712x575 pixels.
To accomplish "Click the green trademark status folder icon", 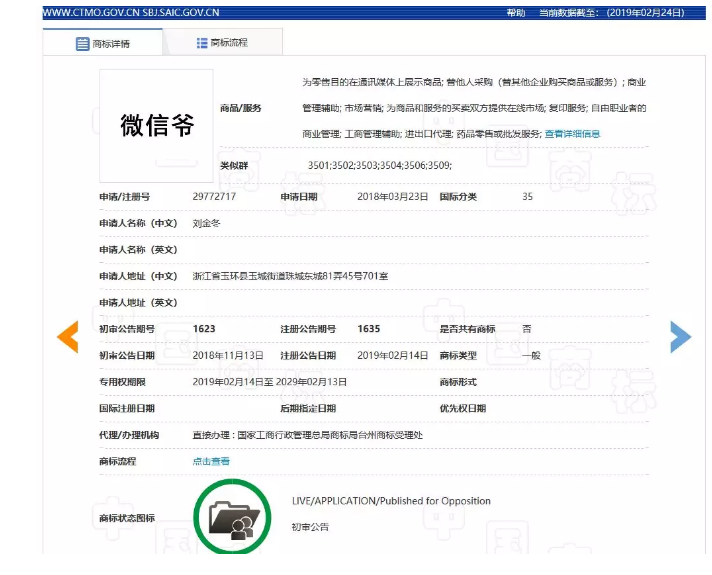I will click(x=232, y=516).
